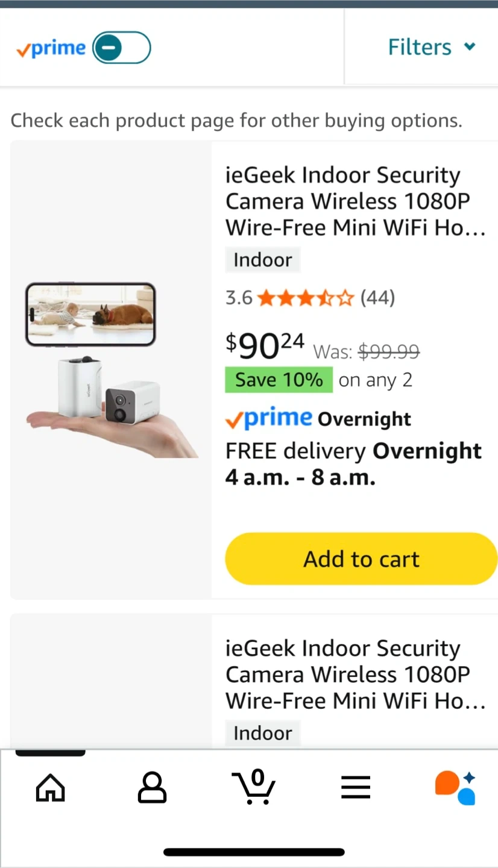This screenshot has height=868, width=498.
Task: Open the 44 reviews count
Action: coord(377,298)
